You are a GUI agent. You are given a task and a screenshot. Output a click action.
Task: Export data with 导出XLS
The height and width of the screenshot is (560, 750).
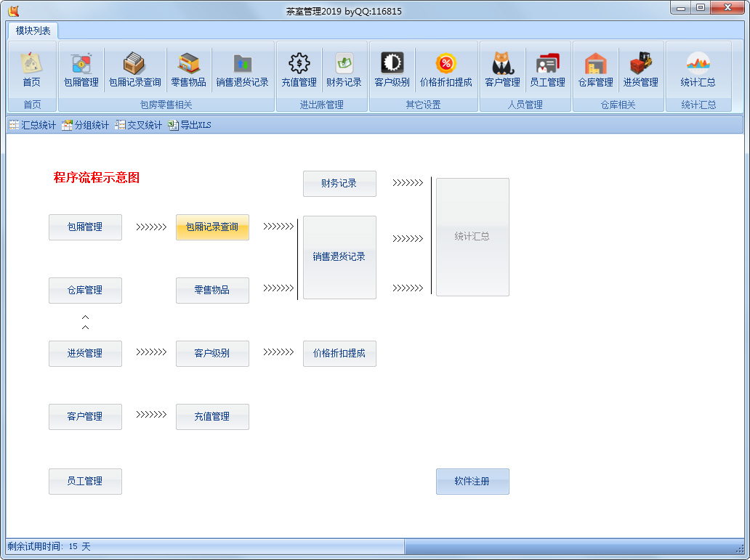tap(190, 125)
